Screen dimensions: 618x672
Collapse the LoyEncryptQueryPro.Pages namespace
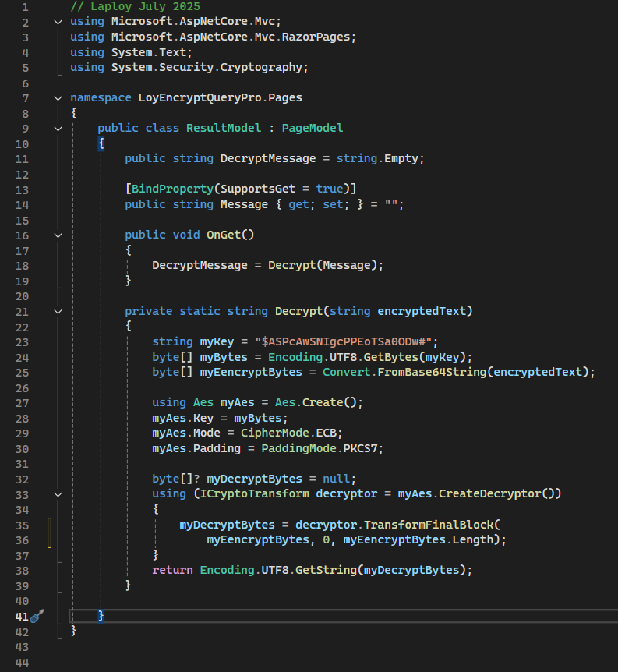click(58, 98)
